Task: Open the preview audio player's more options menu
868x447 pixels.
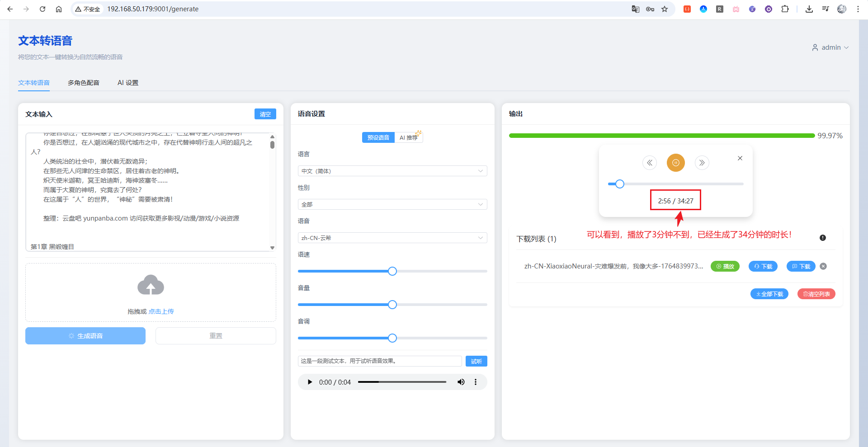Action: tap(476, 382)
